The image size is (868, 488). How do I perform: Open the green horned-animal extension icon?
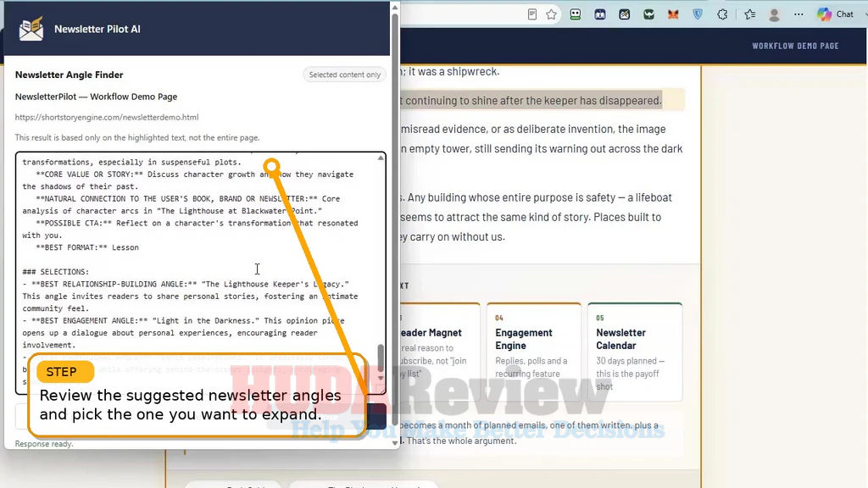pos(648,14)
